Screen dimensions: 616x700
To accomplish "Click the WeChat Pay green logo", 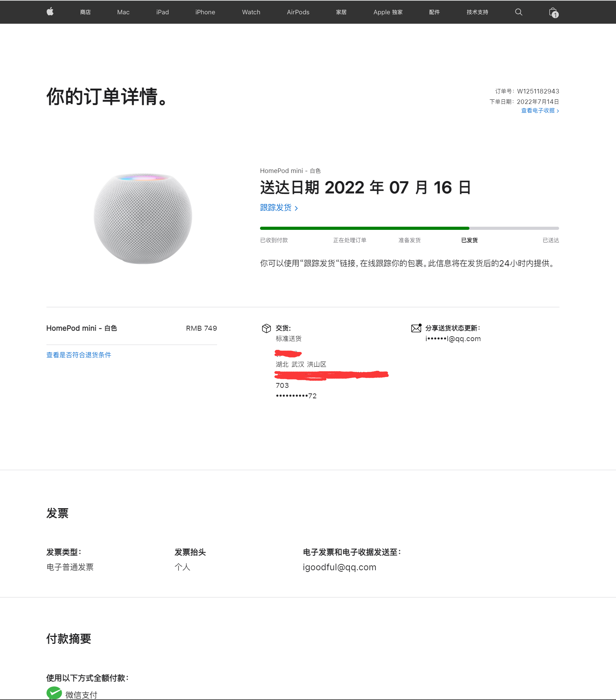I will (54, 693).
